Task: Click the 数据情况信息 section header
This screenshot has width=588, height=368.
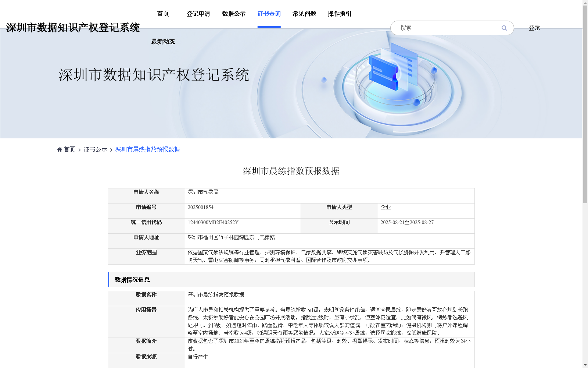Action: click(x=291, y=280)
